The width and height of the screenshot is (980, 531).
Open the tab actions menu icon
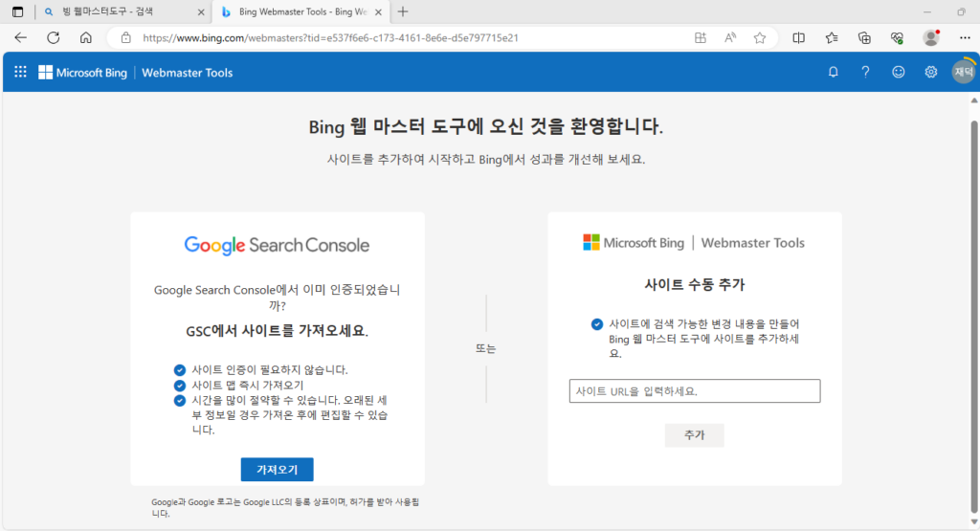click(x=17, y=11)
